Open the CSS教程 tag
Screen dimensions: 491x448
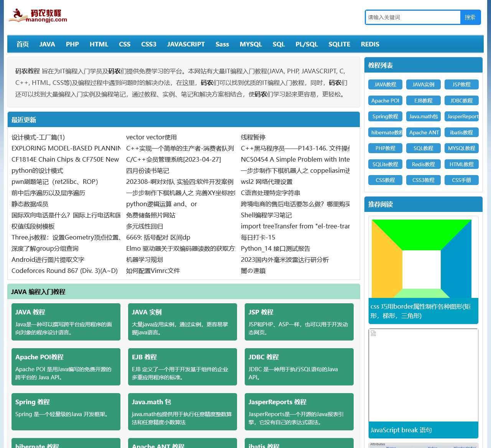pyautogui.click(x=385, y=180)
